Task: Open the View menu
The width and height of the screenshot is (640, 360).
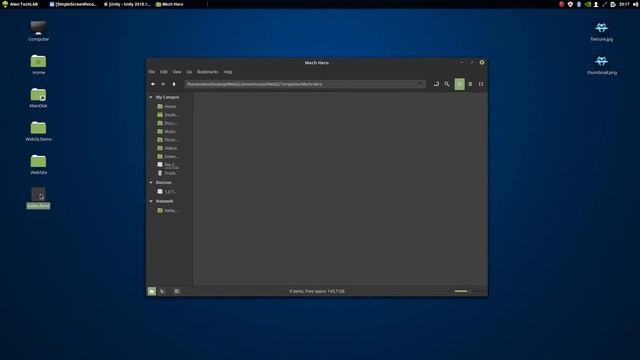Action: click(x=177, y=72)
